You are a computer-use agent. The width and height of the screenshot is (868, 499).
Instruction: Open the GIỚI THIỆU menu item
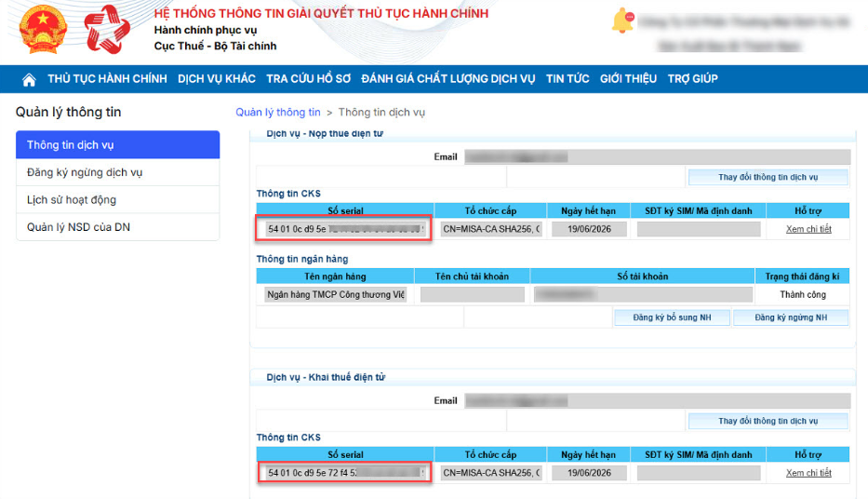point(628,79)
